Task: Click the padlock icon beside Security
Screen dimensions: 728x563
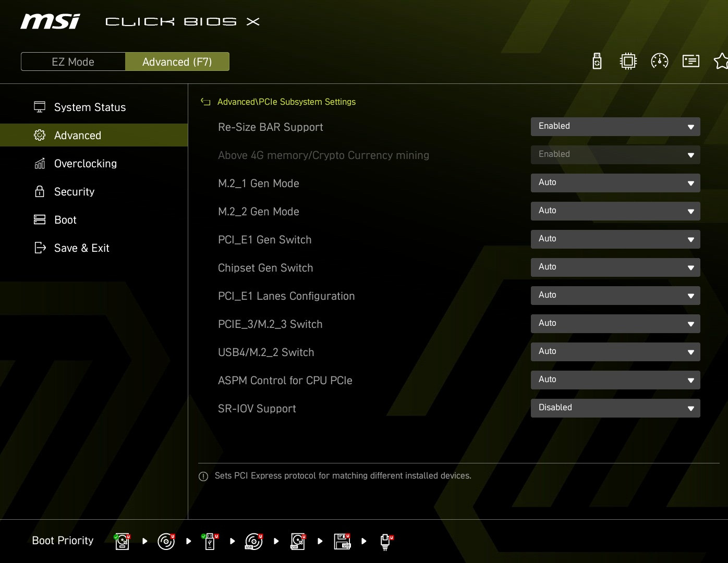Action: [40, 191]
